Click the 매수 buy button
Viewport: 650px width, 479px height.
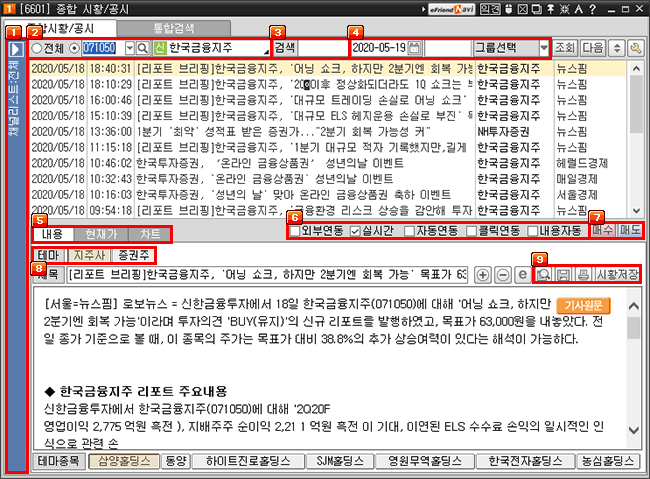(603, 231)
